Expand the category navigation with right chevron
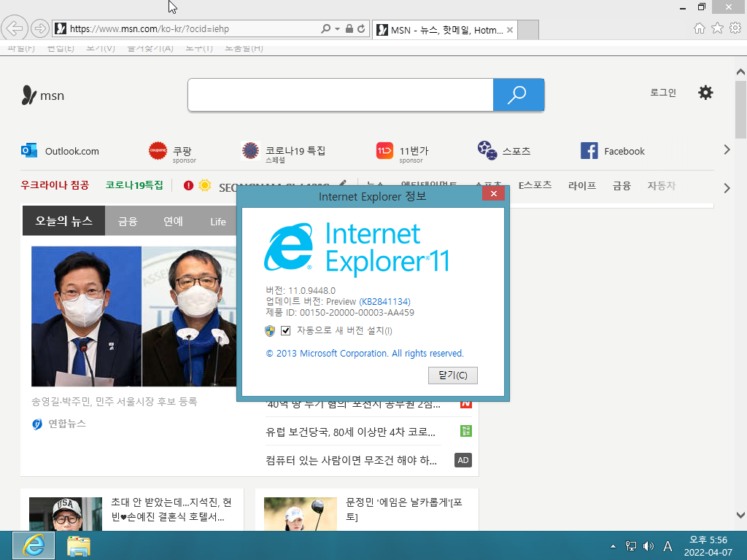The width and height of the screenshot is (747, 560). [727, 188]
